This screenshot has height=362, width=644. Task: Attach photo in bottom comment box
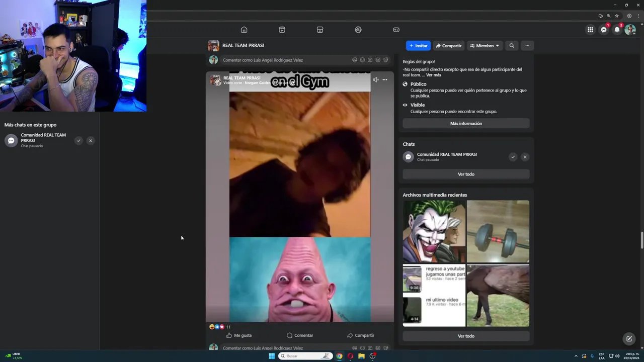370,348
